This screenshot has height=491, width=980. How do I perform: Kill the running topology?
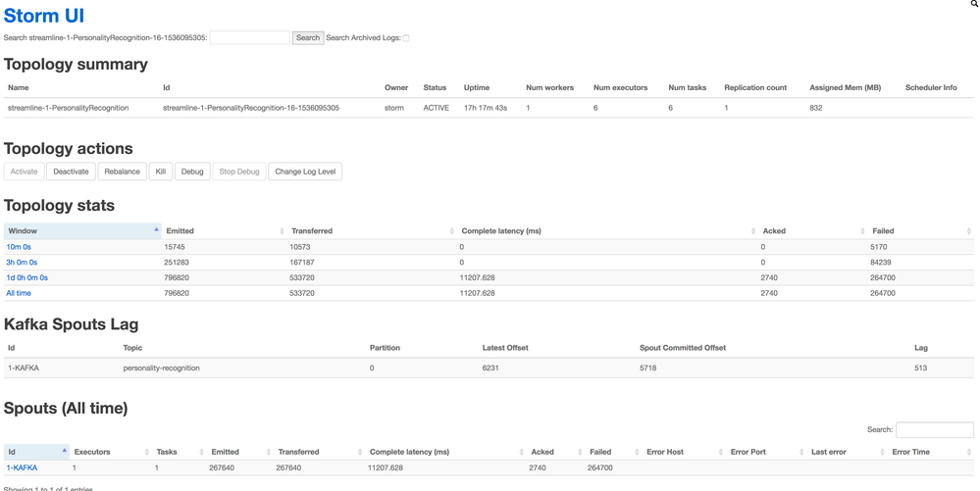tap(161, 172)
